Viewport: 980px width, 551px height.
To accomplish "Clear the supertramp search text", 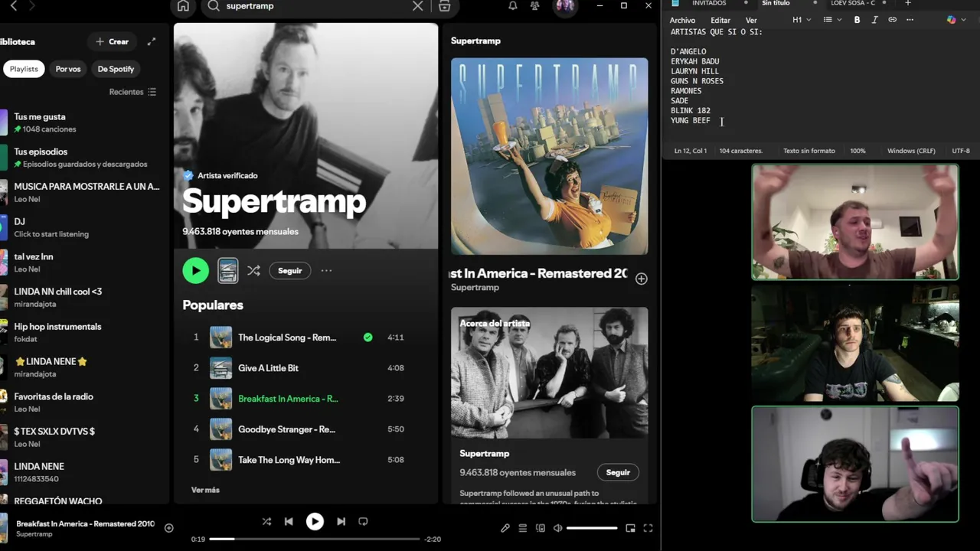I will tap(417, 6).
